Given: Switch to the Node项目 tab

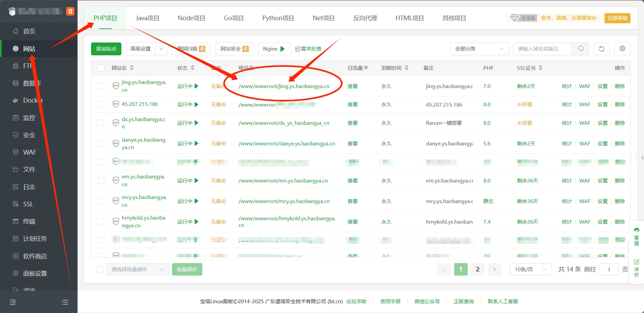Looking at the screenshot, I should [x=192, y=18].
